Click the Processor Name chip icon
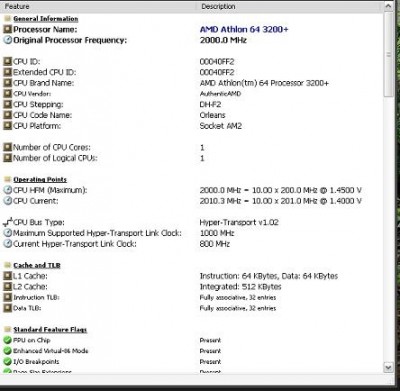400x391 pixels. coord(7,29)
